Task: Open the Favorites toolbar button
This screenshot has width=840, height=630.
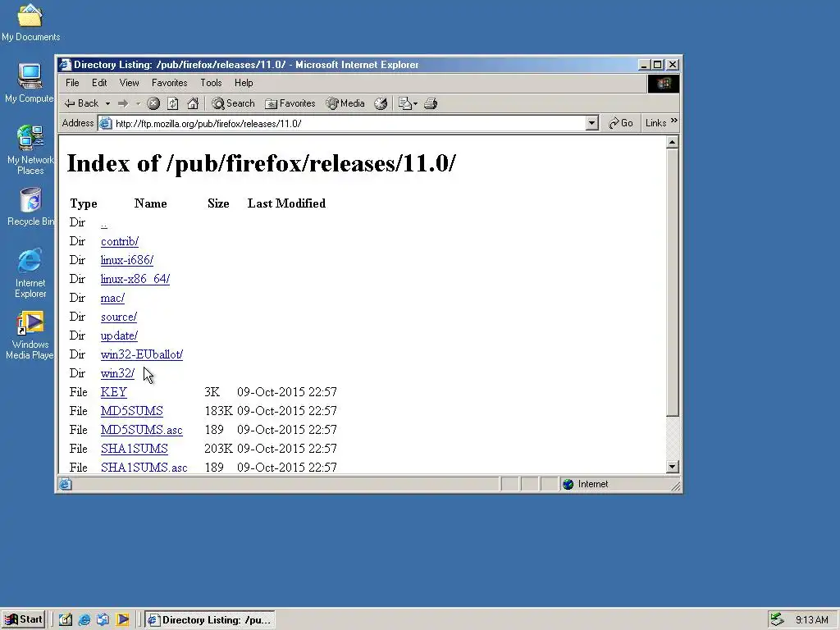Action: tap(290, 103)
